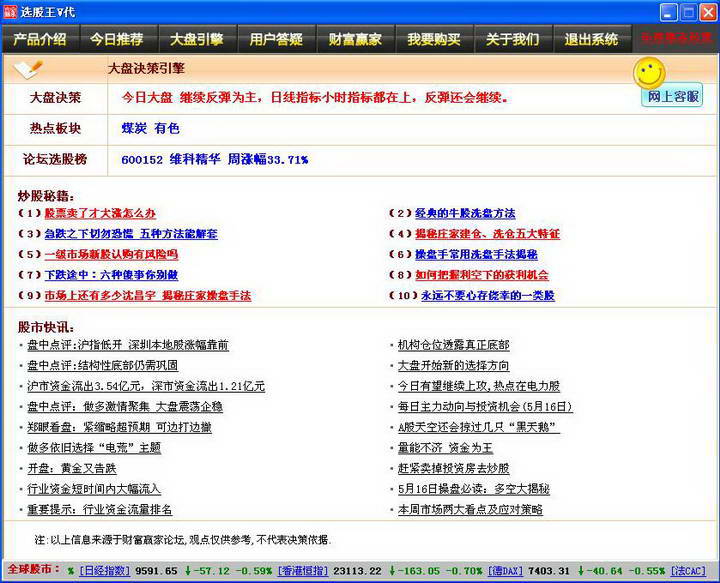Open the 关于我们 page
Screen dimensions: 720x583
512,40
